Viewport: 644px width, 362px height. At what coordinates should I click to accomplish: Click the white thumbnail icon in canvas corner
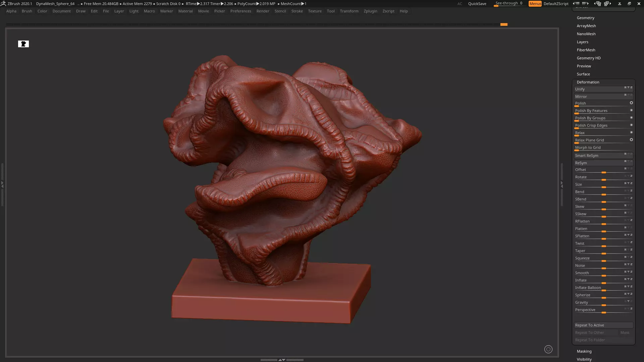tap(23, 44)
